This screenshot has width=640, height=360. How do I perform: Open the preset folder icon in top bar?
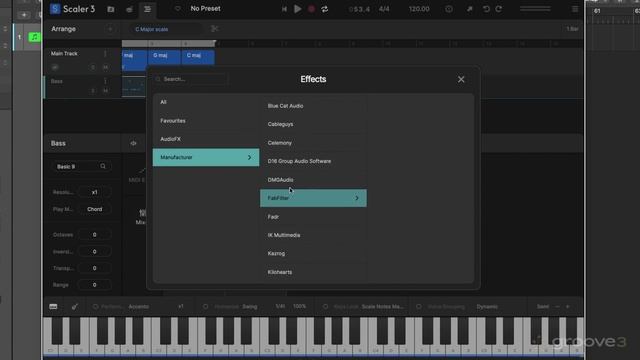click(111, 9)
